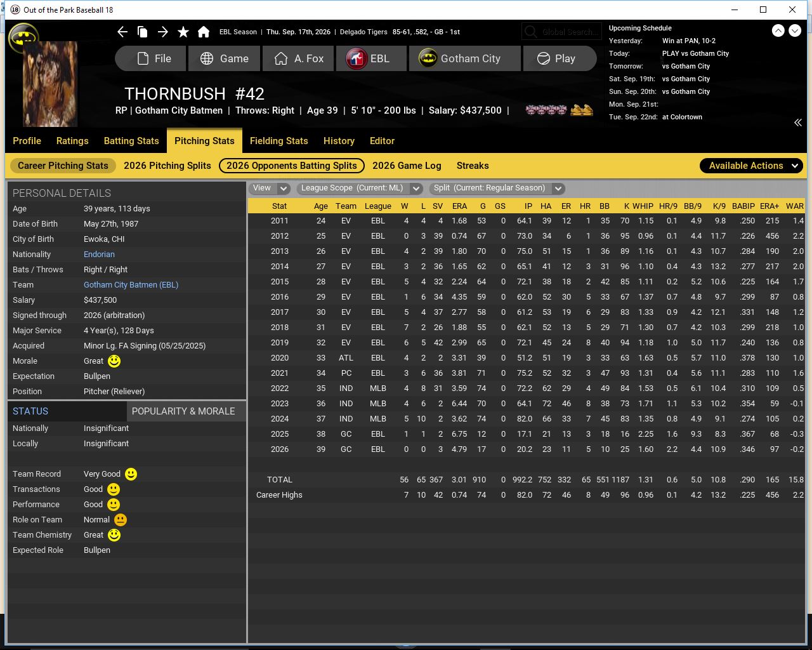Open the View dropdown
The image size is (812, 650).
click(x=270, y=188)
